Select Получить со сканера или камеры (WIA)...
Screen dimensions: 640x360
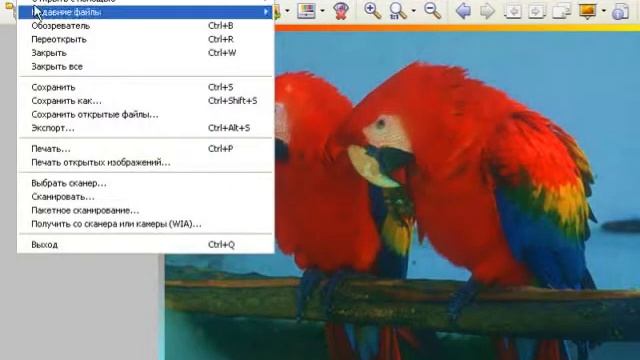146,224
